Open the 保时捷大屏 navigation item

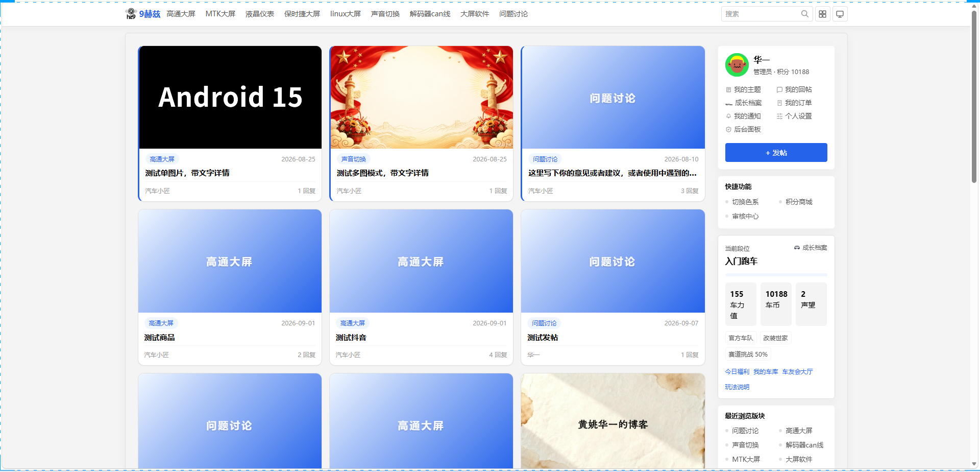[x=302, y=14]
